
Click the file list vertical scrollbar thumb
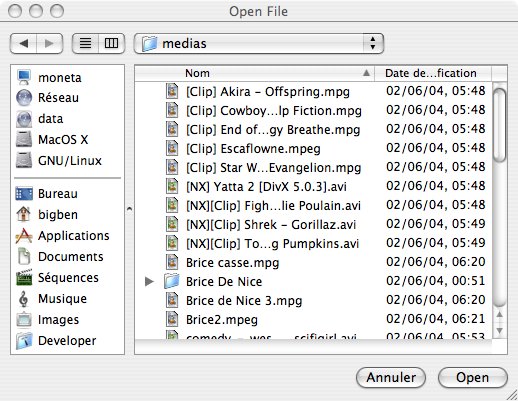[x=499, y=125]
